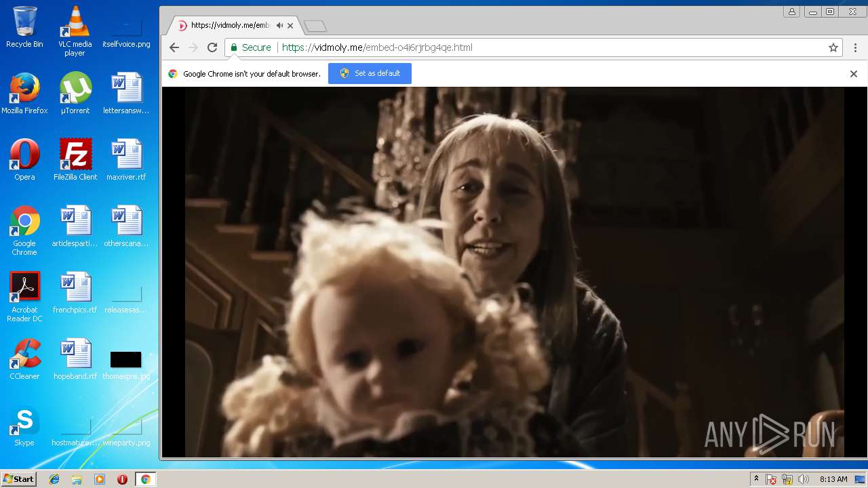
Task: Open the volume tray control
Action: click(x=804, y=480)
